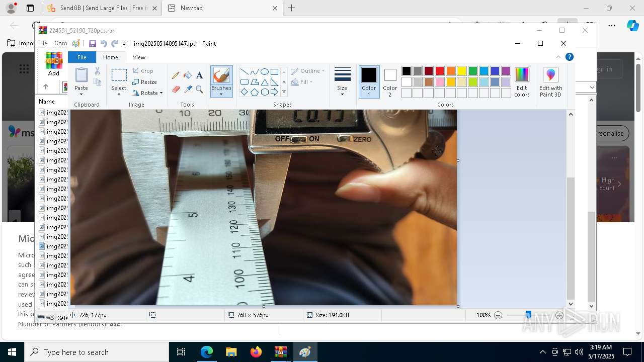This screenshot has width=644, height=362.
Task: Click the Paste clipboard icon
Action: 82,75
